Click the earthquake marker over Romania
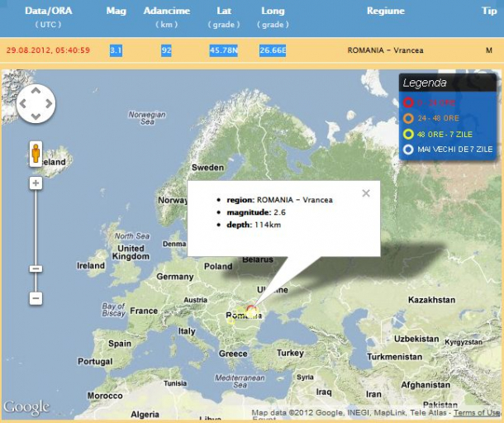This screenshot has width=504, height=423. tap(252, 311)
